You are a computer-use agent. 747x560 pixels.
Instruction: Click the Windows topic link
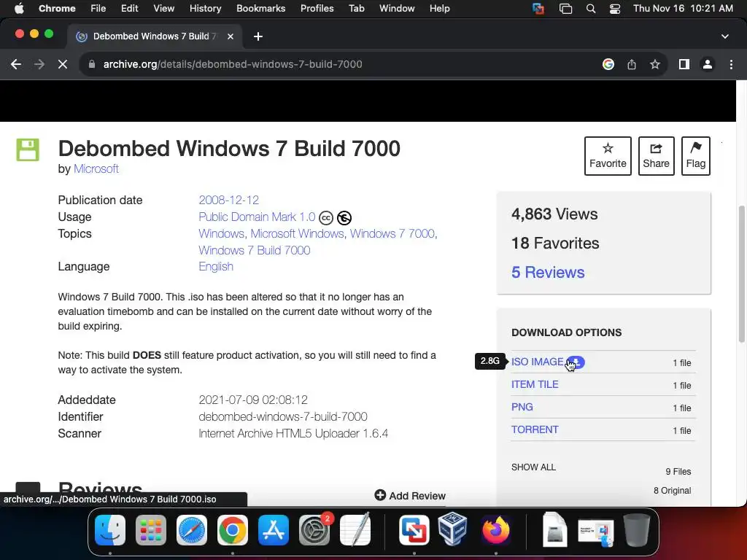tap(221, 233)
